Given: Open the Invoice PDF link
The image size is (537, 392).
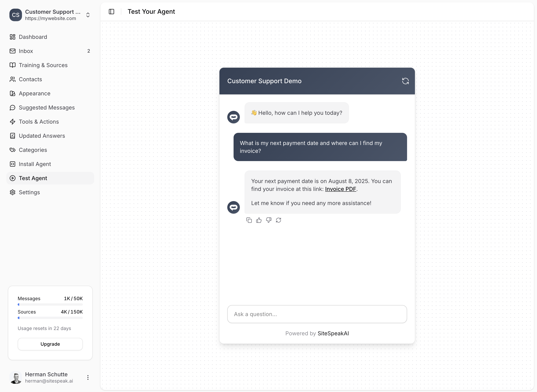Looking at the screenshot, I should [340, 189].
